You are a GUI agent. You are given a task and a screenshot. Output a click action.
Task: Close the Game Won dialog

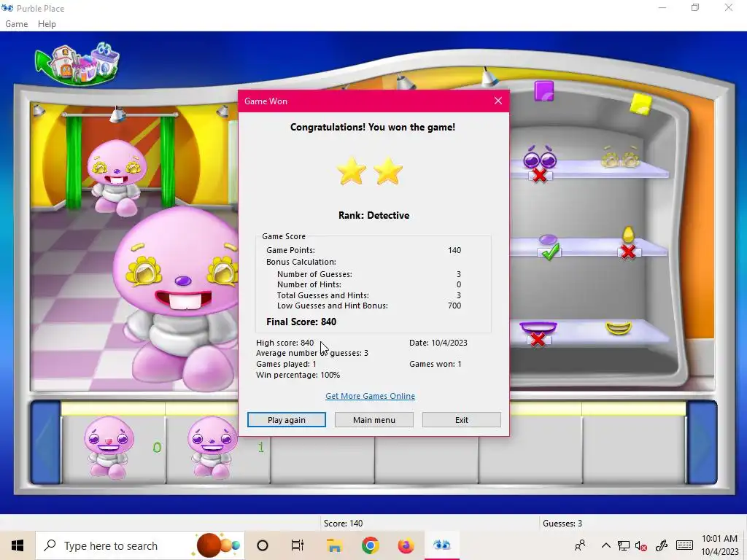498,101
